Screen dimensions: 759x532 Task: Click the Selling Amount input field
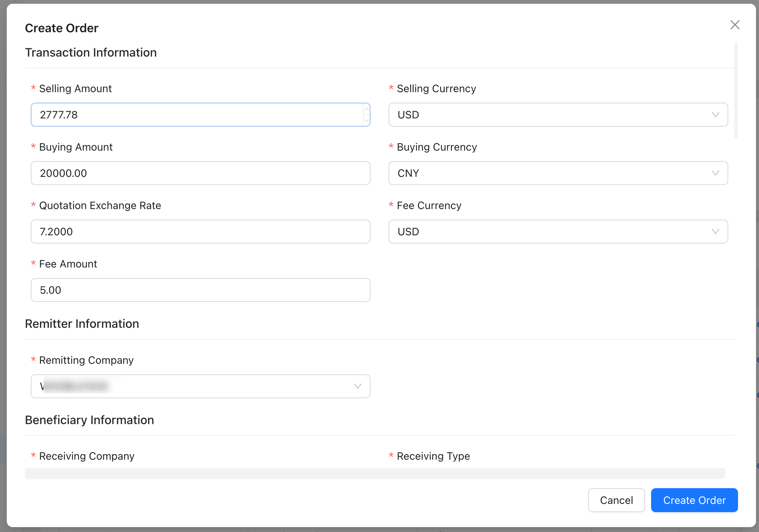click(x=195, y=115)
